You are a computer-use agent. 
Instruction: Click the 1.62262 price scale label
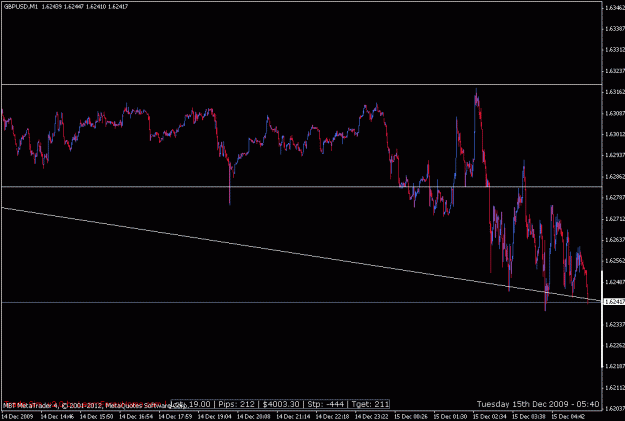tap(615, 345)
